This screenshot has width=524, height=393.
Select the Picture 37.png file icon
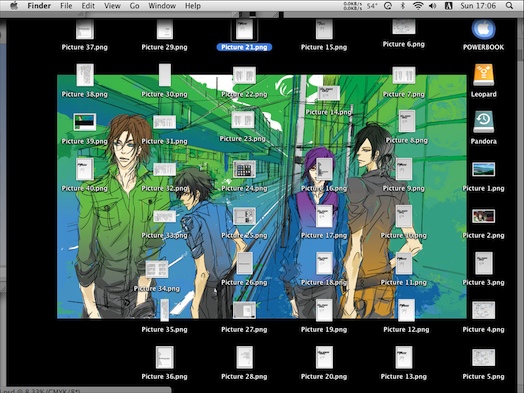[x=85, y=29]
